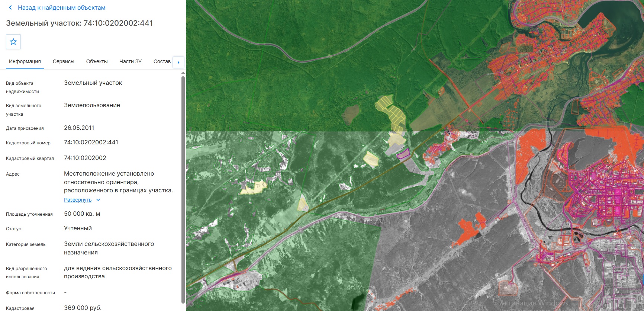Image resolution: width=644 pixels, height=311 pixels.
Task: Expand address using chevron beside Развернуть
Action: tap(98, 200)
